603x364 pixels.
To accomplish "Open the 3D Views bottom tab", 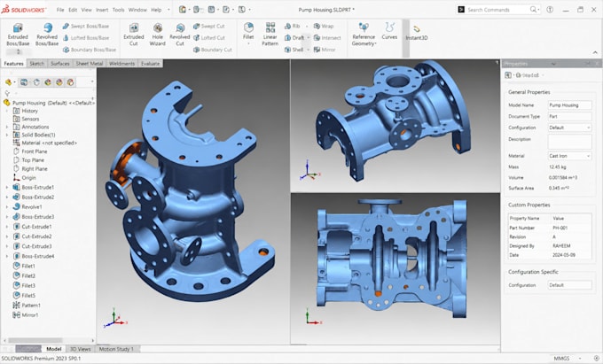I will click(x=80, y=349).
